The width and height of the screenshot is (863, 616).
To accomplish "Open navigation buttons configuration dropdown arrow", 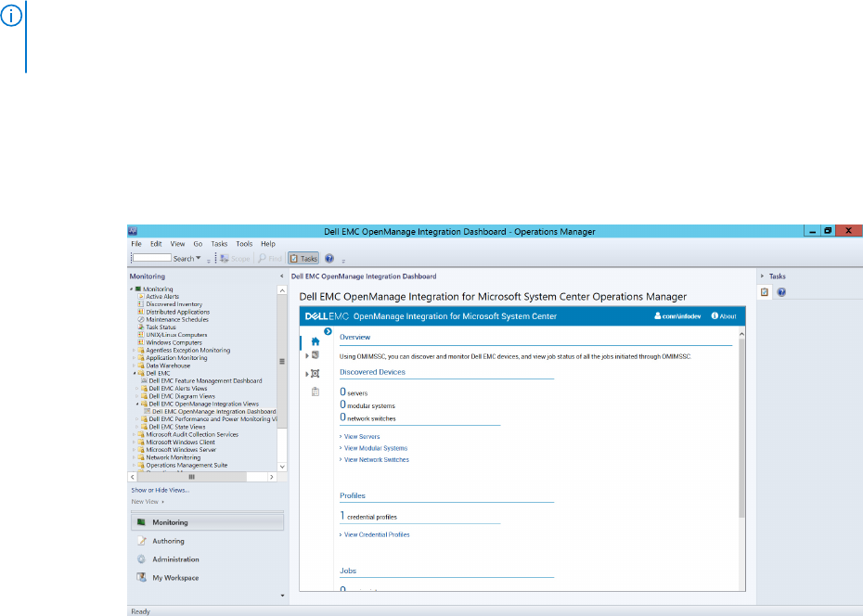I will (283, 596).
